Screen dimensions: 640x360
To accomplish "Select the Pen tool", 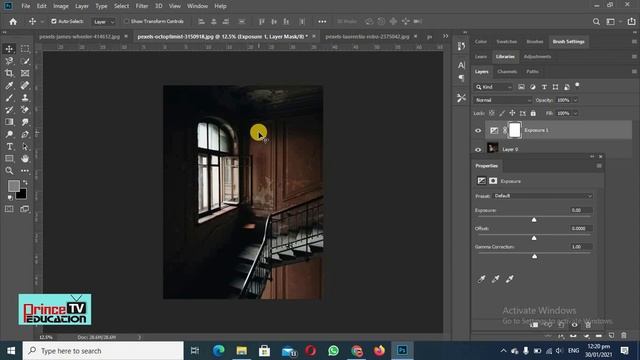I will pos(25,134).
